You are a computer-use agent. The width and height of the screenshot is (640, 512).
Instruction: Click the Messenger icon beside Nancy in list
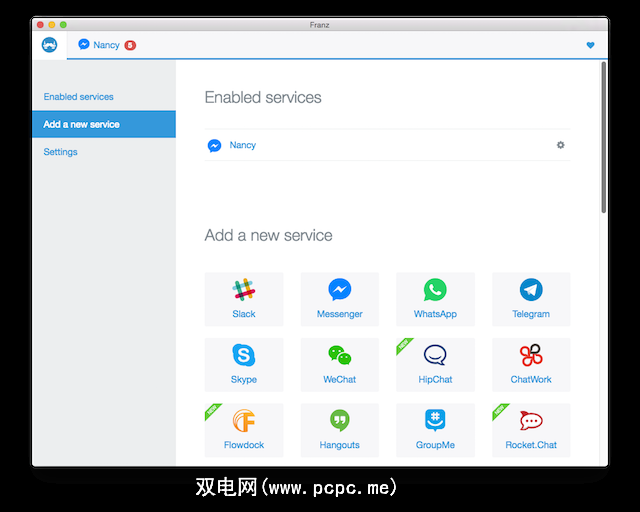(x=214, y=145)
